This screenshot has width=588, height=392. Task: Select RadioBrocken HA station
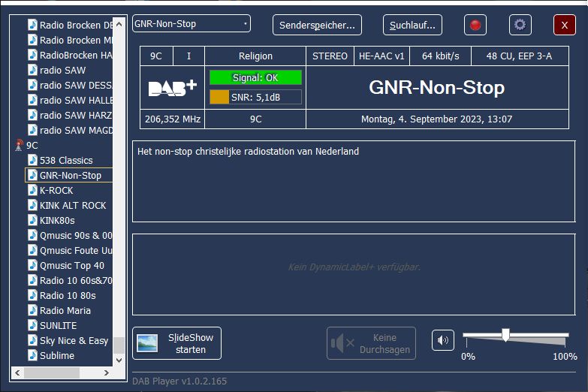[76, 55]
